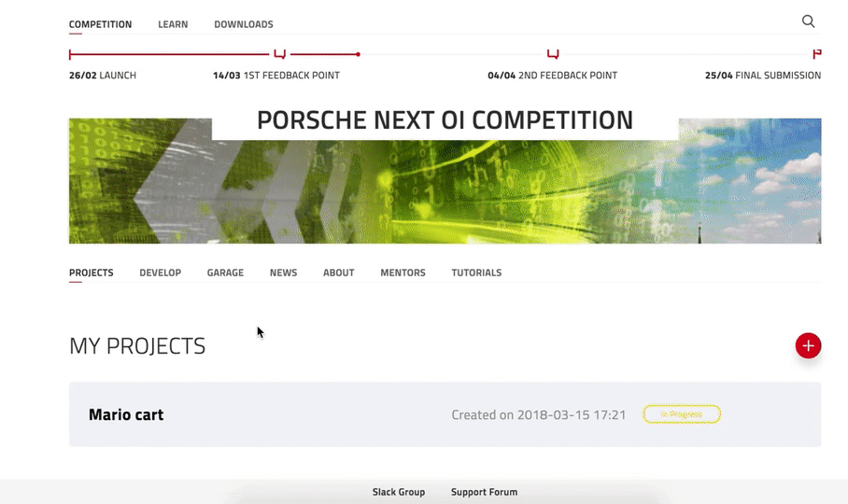Viewport: 848px width, 504px height.
Task: Select the 2nd feedback point marker icon
Action: 553,53
